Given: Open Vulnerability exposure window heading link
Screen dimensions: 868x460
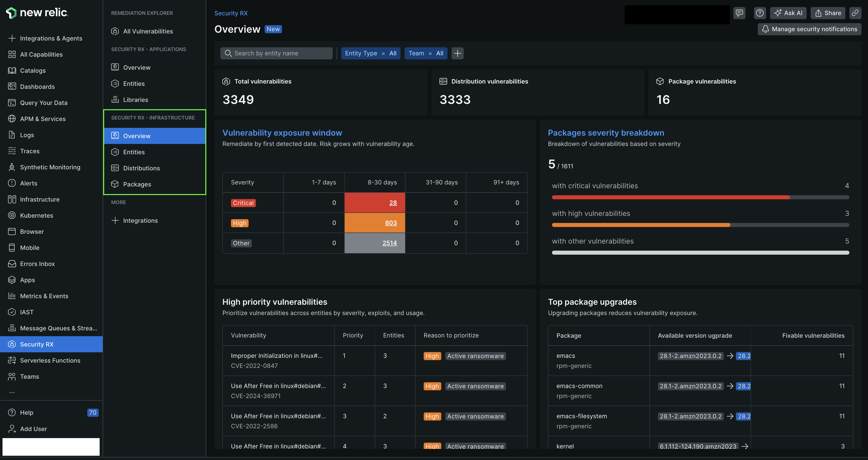Looking at the screenshot, I should click(x=282, y=133).
